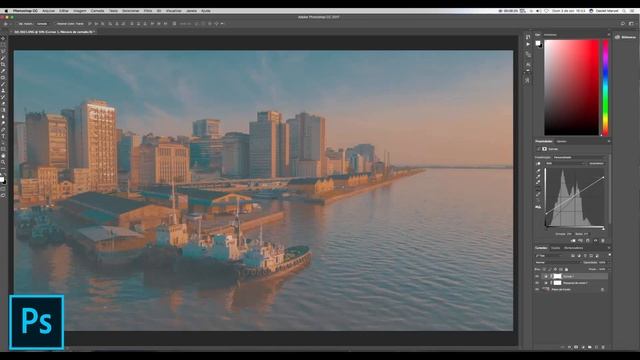Toggle lock transparent pixels in Layers

[x=544, y=269]
